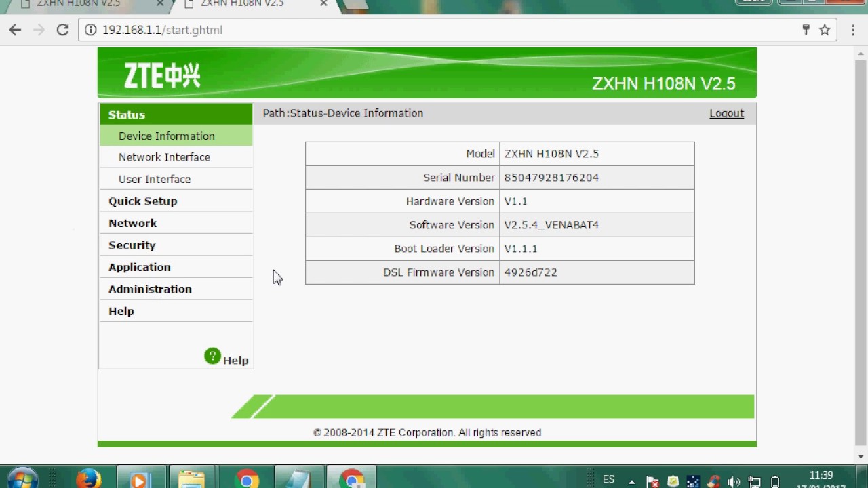Launch Firefox from the taskbar

88,479
